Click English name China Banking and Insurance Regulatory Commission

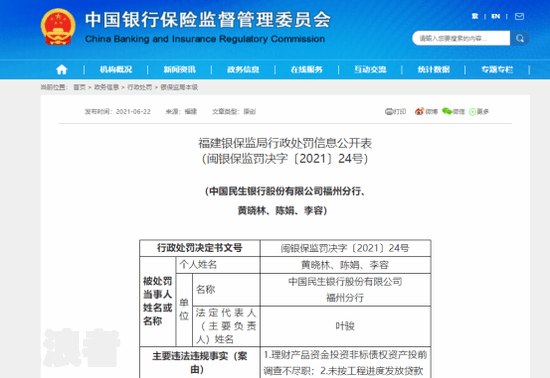(x=205, y=39)
